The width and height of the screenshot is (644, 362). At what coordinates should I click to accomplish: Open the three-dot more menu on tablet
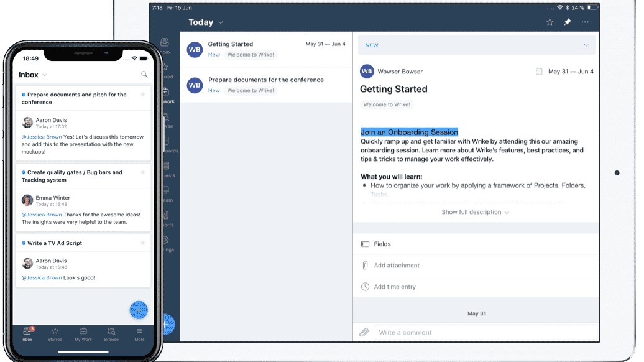585,22
